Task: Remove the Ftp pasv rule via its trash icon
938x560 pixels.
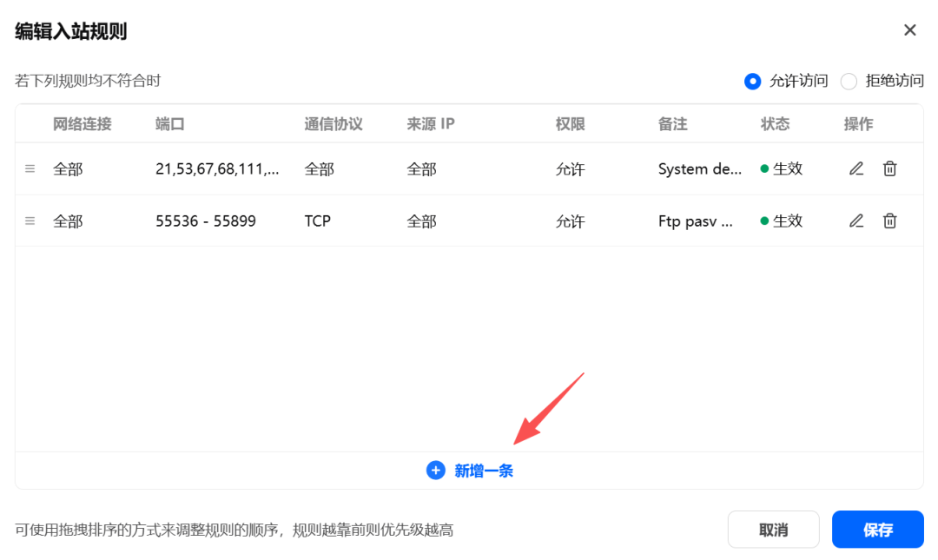Action: pyautogui.click(x=889, y=221)
